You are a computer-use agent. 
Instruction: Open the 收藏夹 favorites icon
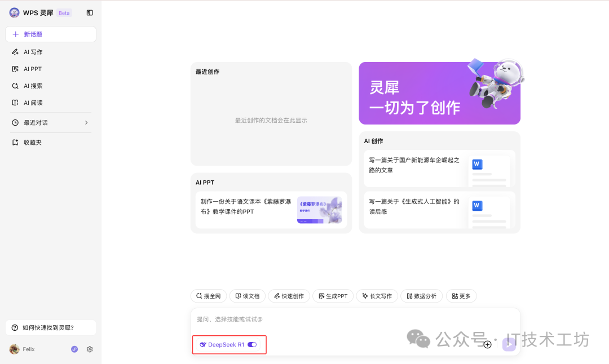(x=15, y=142)
